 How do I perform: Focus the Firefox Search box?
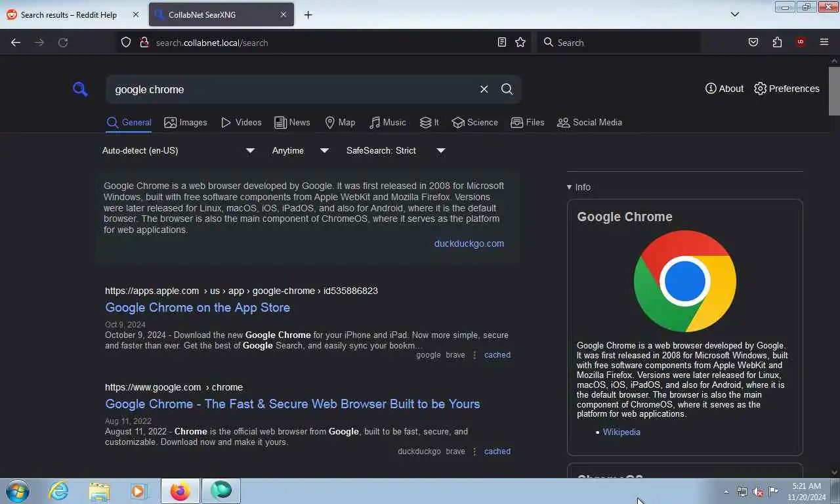coord(619,43)
